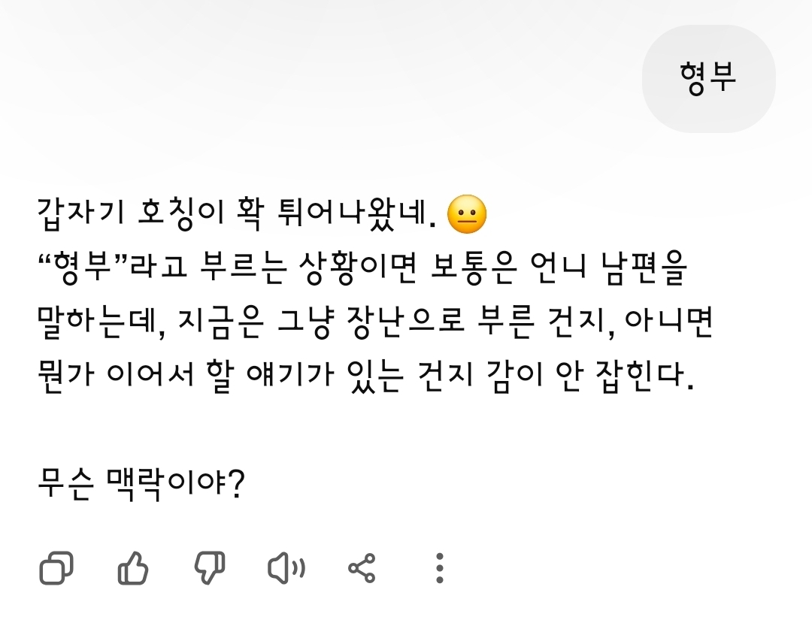Tap the neutral face emoji
Viewport: 812px width, 644px height.
(x=467, y=216)
